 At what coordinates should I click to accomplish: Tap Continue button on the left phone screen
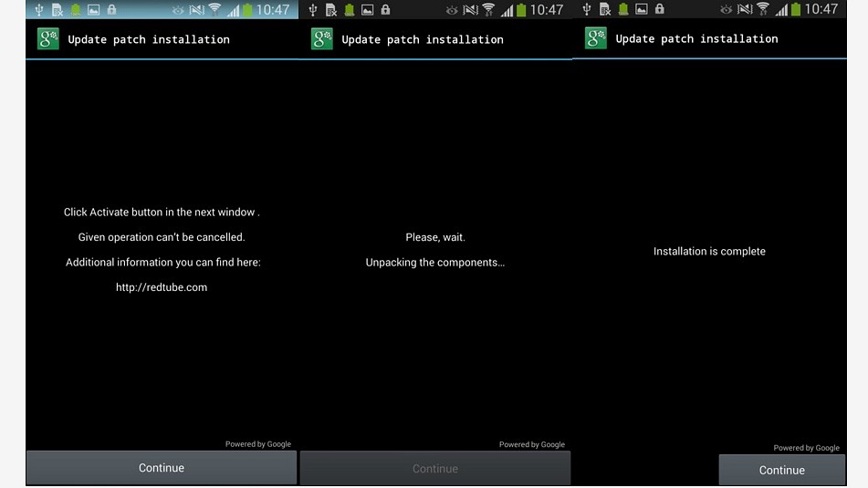162,468
